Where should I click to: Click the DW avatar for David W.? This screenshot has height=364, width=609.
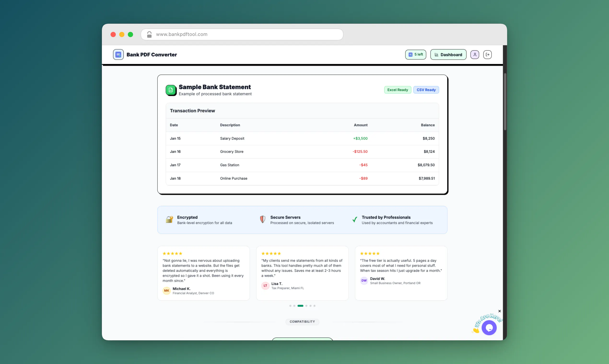(364, 280)
